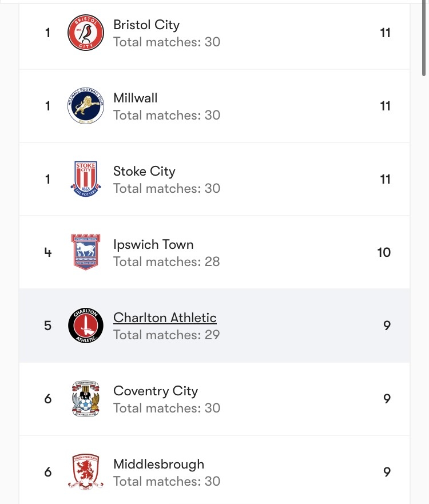Screen dimensions: 429x504
Task: Click the Bristol City team name
Action: [146, 25]
